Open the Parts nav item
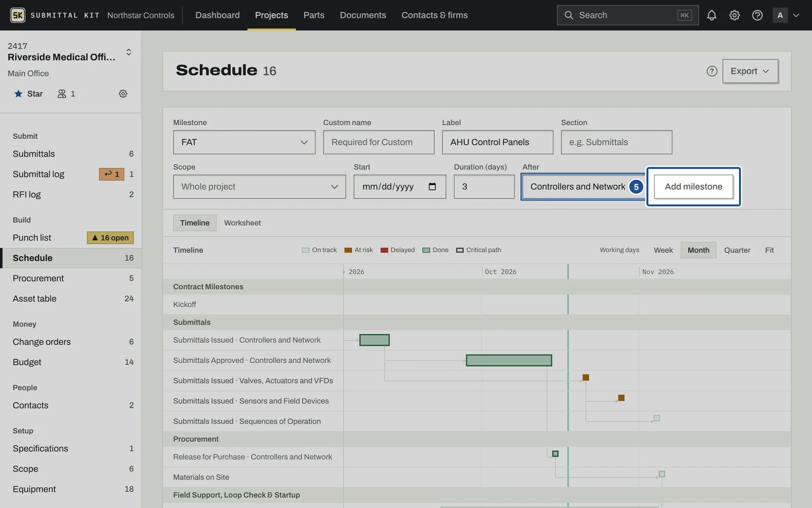812x508 pixels. (314, 15)
